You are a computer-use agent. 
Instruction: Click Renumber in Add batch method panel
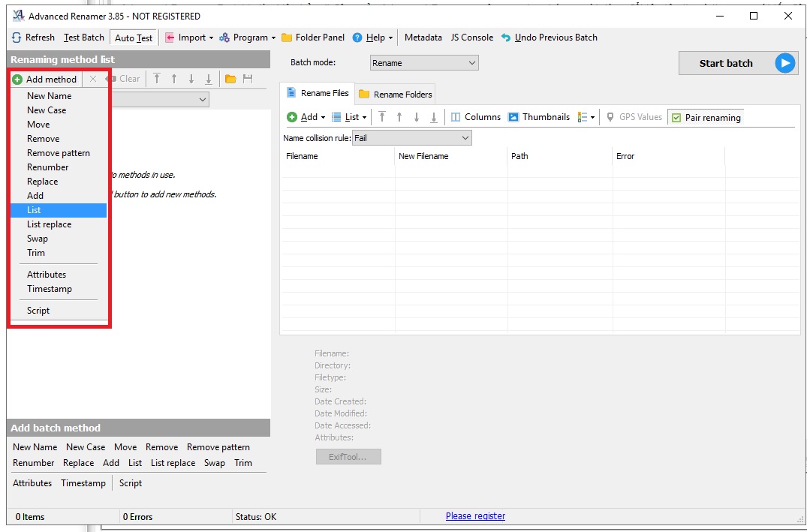[34, 462]
